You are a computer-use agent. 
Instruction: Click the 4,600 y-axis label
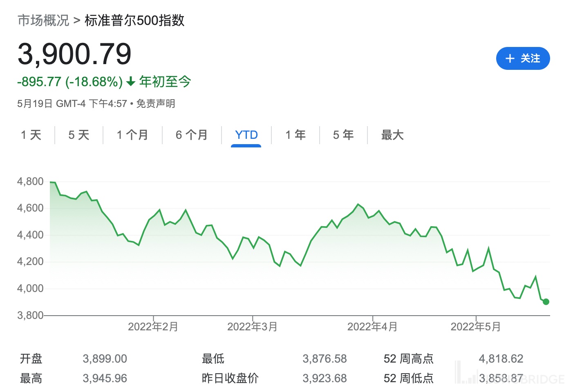pyautogui.click(x=30, y=208)
